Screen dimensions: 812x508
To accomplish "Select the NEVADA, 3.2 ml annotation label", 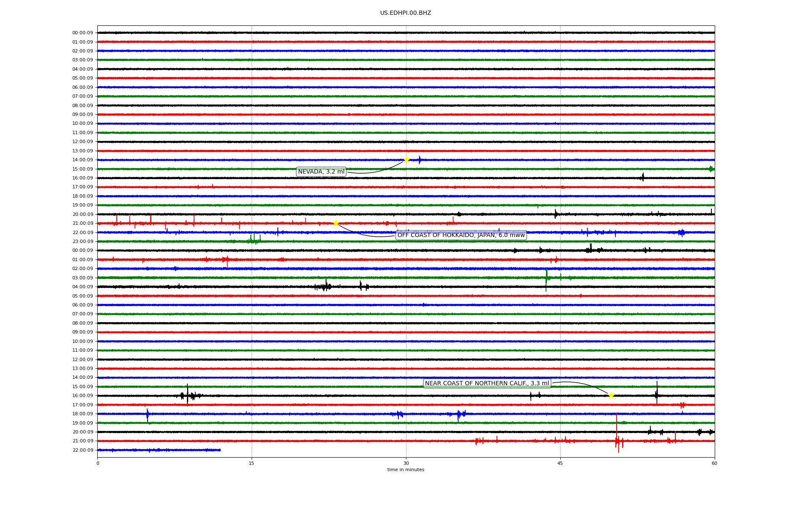I will (x=321, y=171).
